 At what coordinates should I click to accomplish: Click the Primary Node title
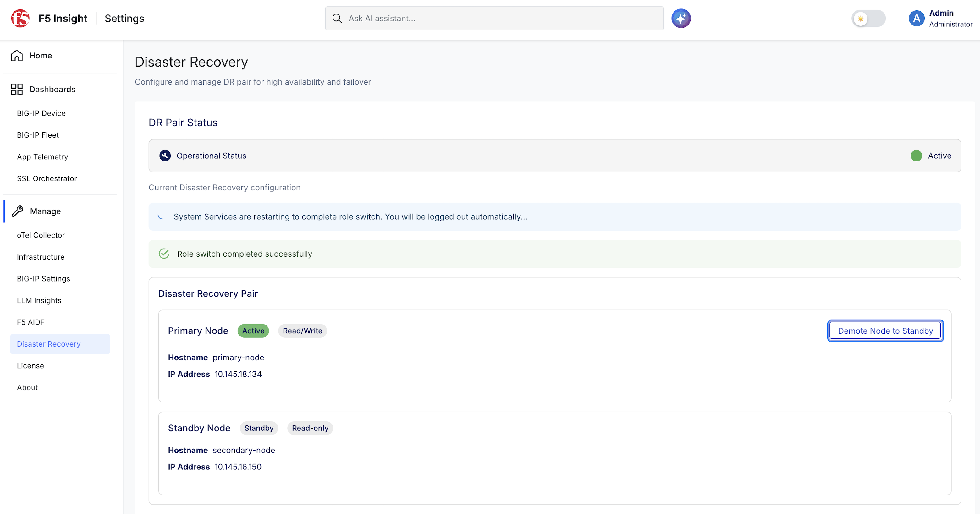point(198,331)
